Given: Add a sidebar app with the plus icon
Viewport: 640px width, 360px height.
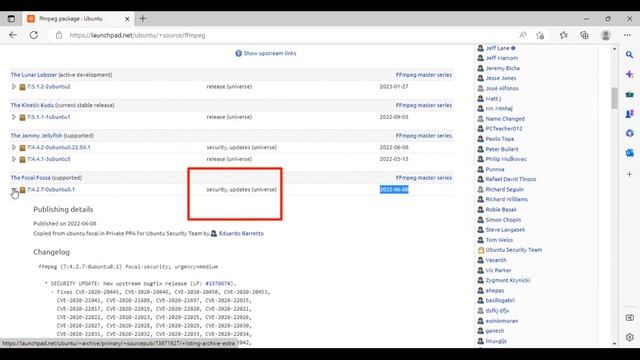Looking at the screenshot, I should coord(629,174).
